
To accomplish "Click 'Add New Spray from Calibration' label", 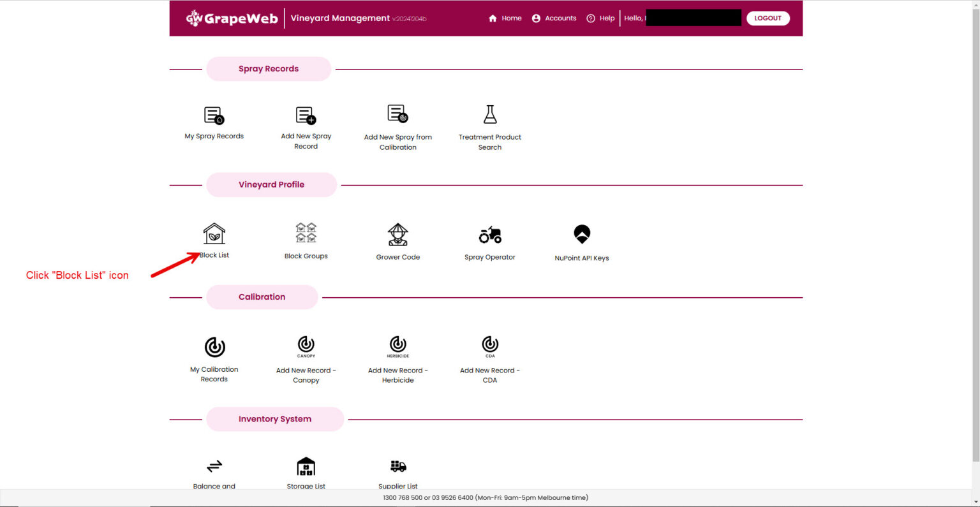I will (x=397, y=142).
